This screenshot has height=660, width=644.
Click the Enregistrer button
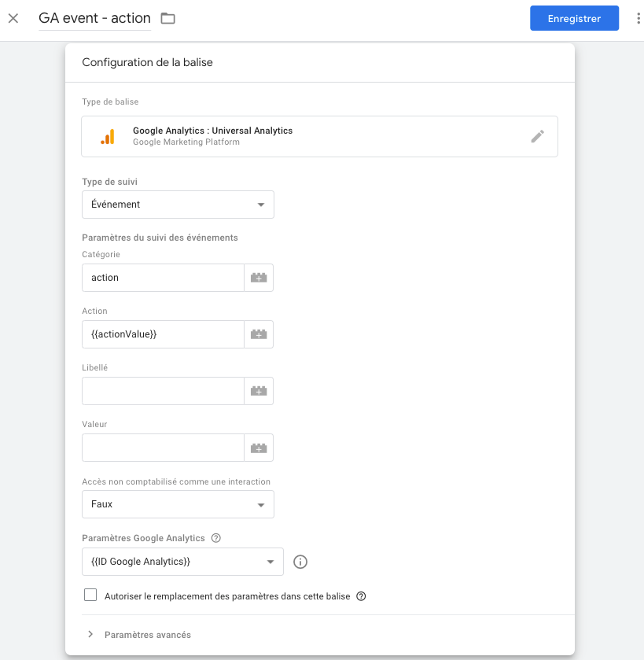[x=574, y=18]
